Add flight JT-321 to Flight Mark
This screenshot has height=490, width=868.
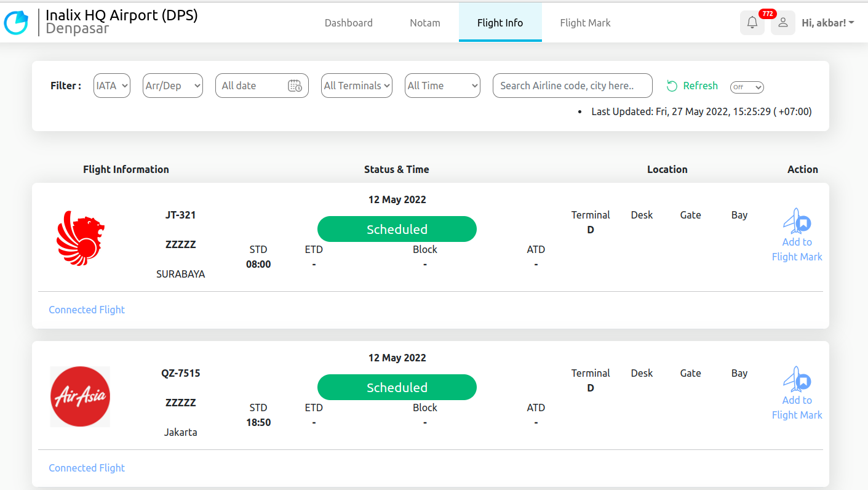point(797,234)
